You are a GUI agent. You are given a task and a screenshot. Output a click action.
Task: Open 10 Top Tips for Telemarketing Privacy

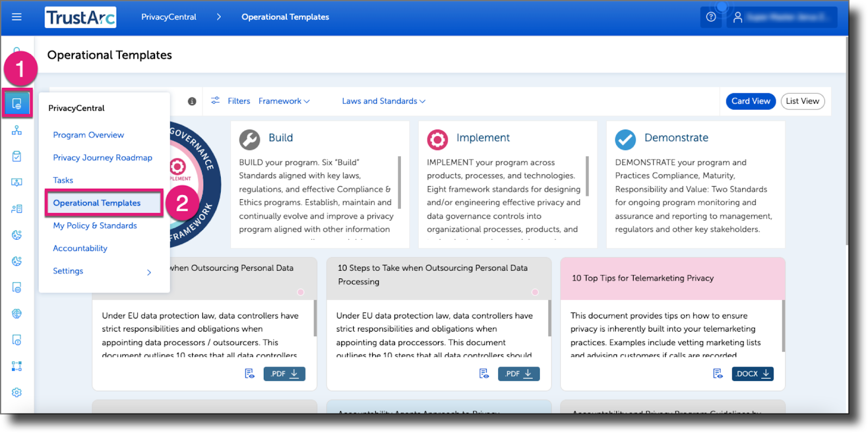tap(642, 278)
